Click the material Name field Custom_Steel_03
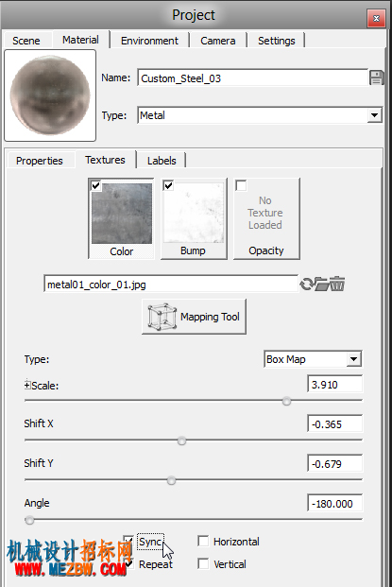The image size is (392, 587). (253, 78)
